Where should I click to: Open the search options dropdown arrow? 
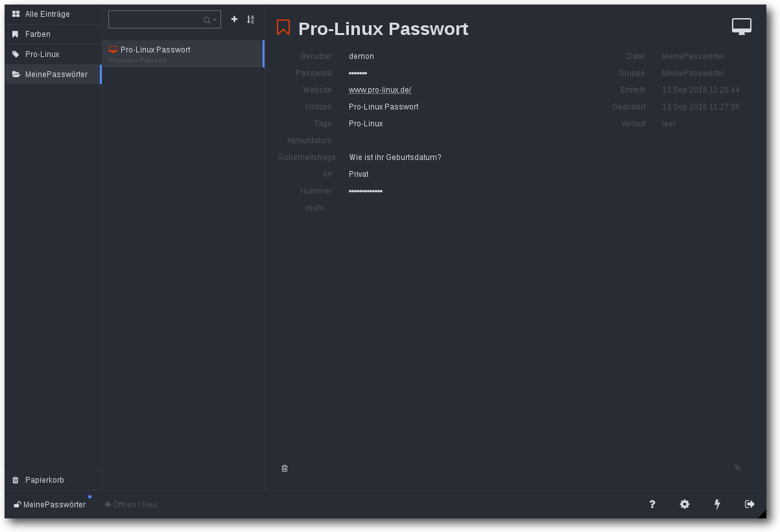[215, 20]
